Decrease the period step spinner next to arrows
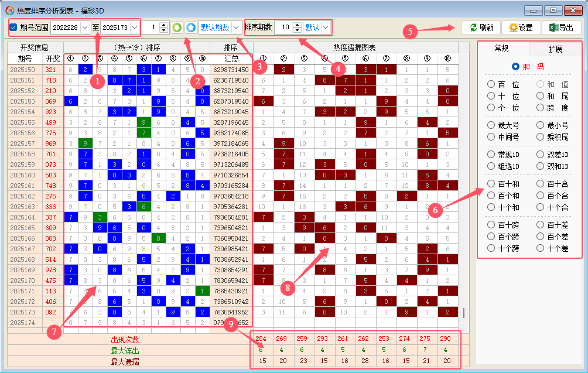Viewport: 588px width, 373px height. pyautogui.click(x=163, y=30)
